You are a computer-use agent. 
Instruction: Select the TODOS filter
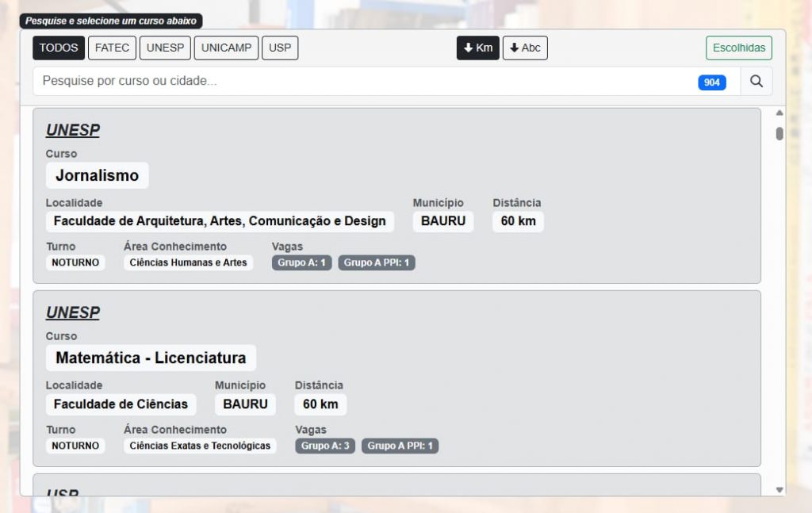click(59, 48)
